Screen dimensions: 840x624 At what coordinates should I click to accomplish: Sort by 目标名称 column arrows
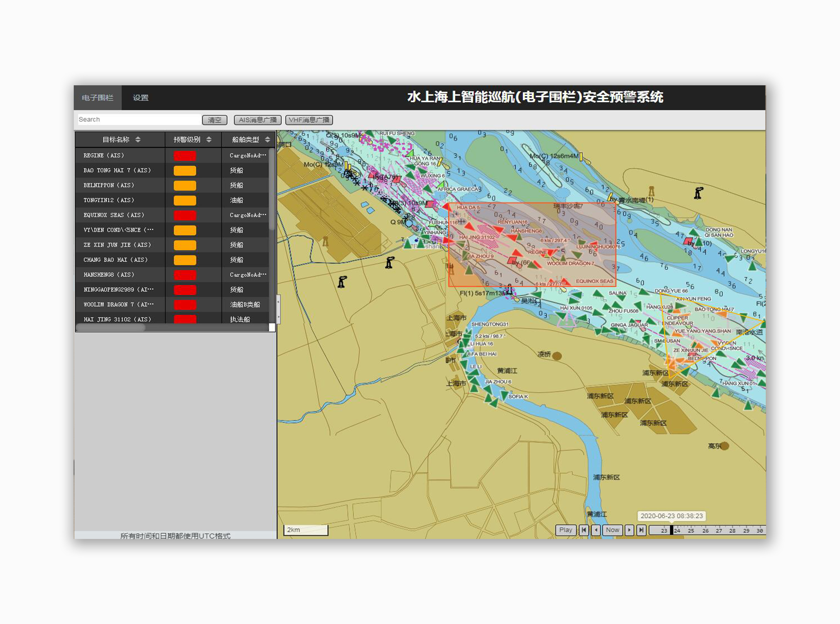tap(138, 139)
